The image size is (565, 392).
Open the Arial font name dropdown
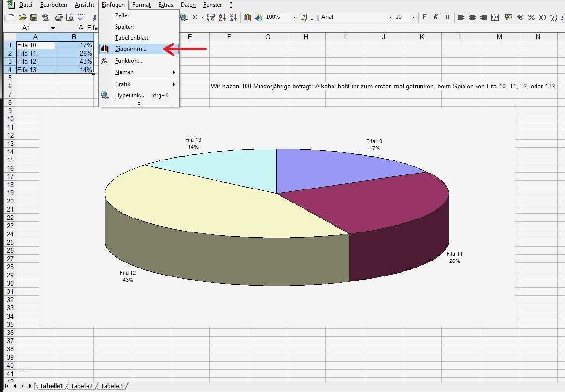click(x=390, y=17)
